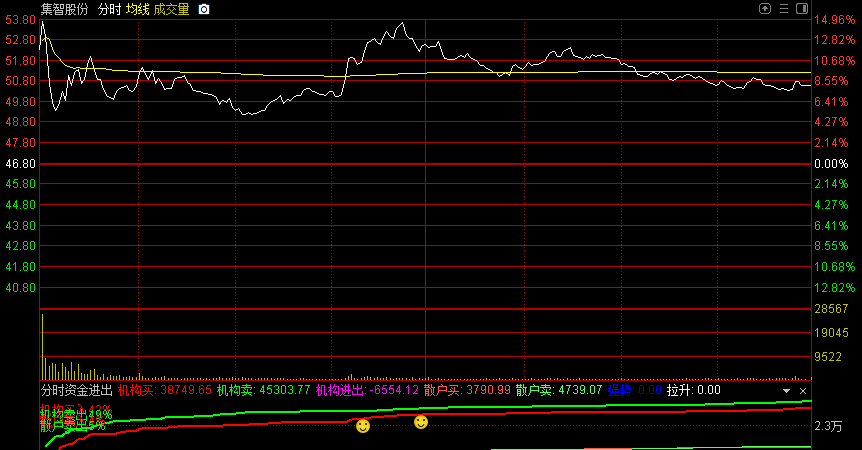
Task: Click the 分时资金进出 indicator title
Action: pos(76,390)
